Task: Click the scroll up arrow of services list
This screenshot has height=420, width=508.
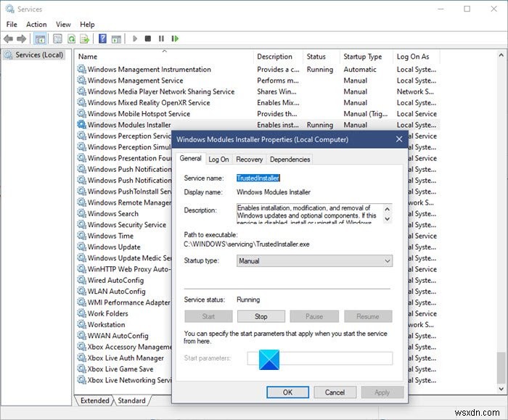Action: [x=501, y=55]
